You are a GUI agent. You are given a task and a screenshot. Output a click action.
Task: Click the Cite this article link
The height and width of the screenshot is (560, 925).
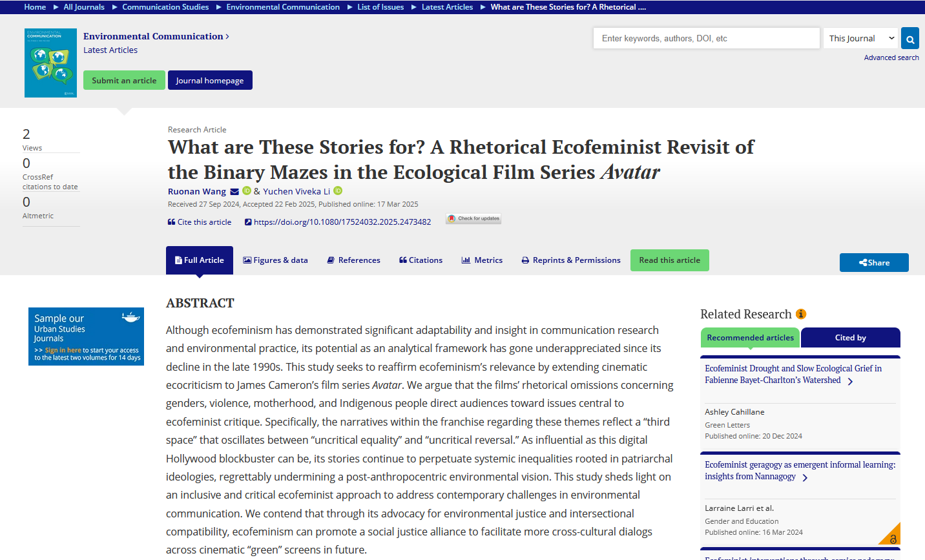(199, 222)
